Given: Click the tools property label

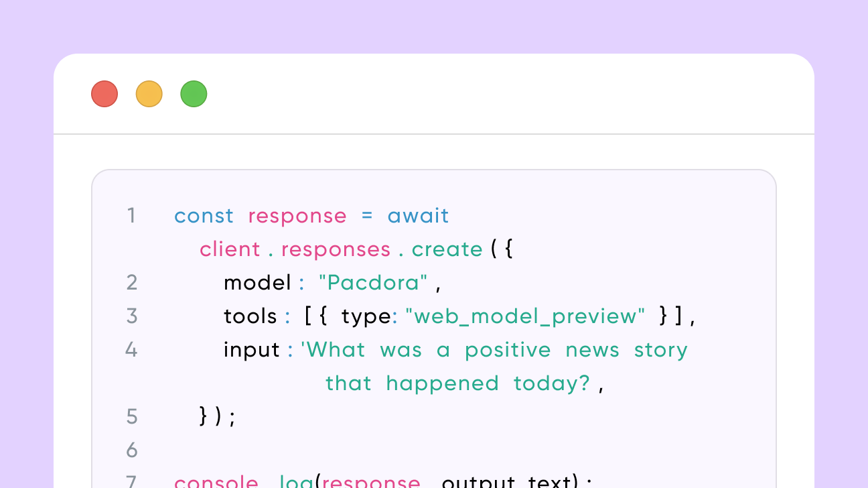Looking at the screenshot, I should click(250, 316).
